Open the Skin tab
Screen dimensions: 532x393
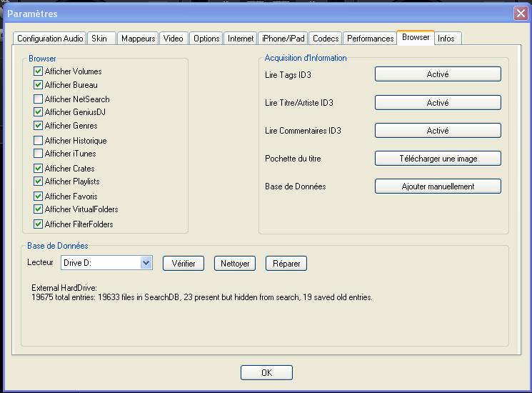coord(99,39)
